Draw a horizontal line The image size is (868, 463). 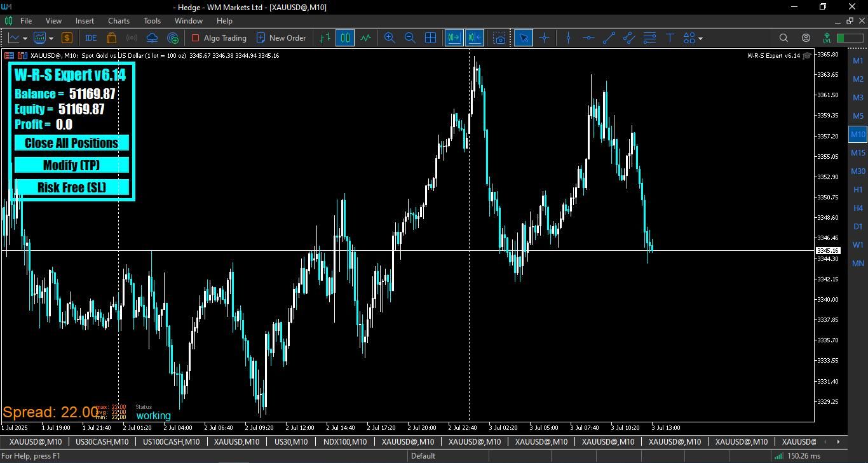588,38
